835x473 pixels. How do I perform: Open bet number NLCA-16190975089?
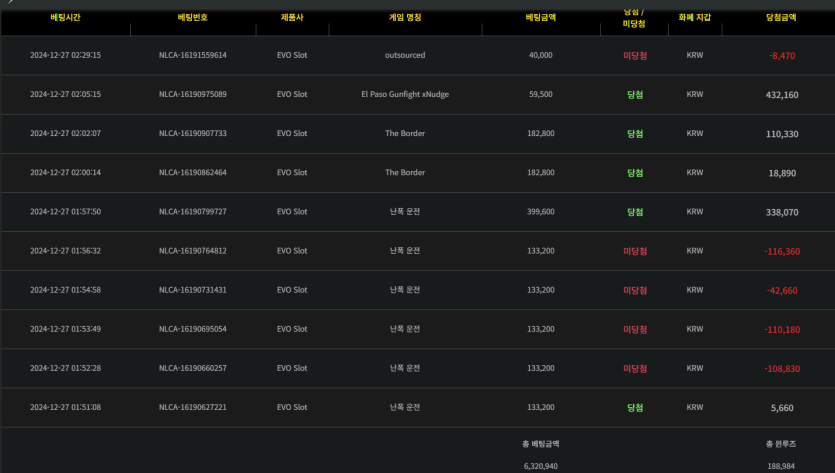(x=192, y=94)
